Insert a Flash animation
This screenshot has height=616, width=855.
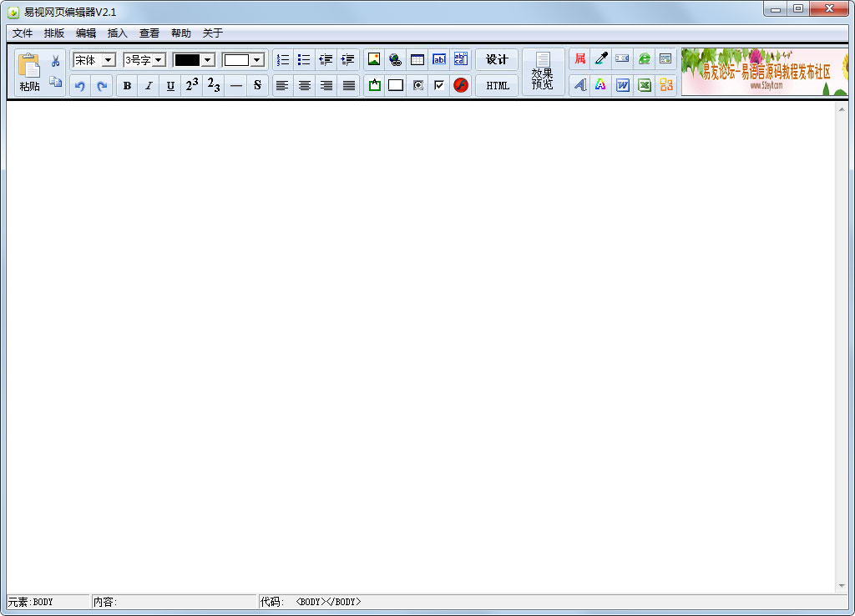[461, 85]
